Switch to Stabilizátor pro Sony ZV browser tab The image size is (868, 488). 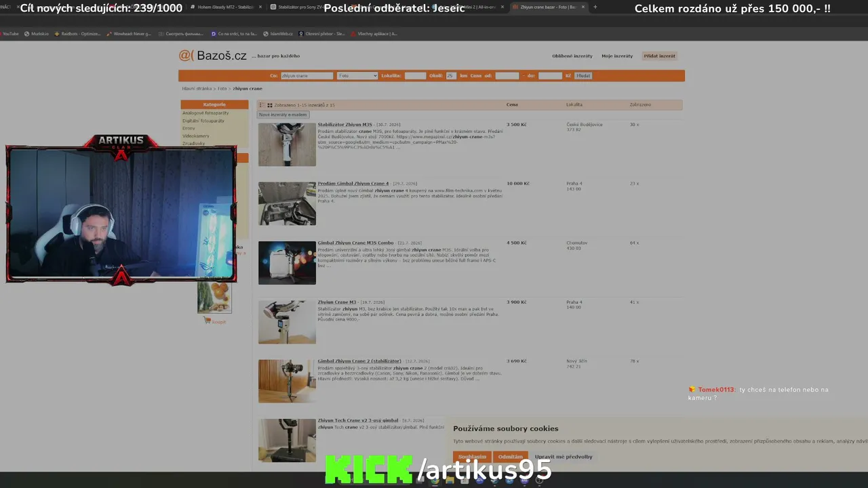click(298, 7)
